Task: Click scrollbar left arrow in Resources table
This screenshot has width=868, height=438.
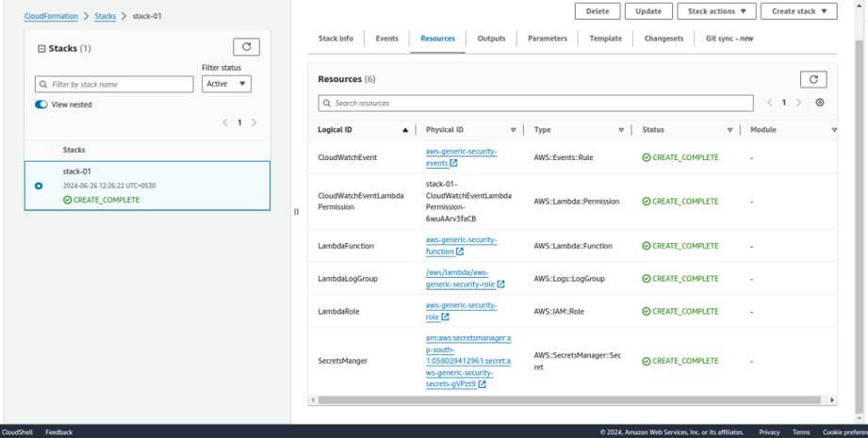Action: pos(312,399)
